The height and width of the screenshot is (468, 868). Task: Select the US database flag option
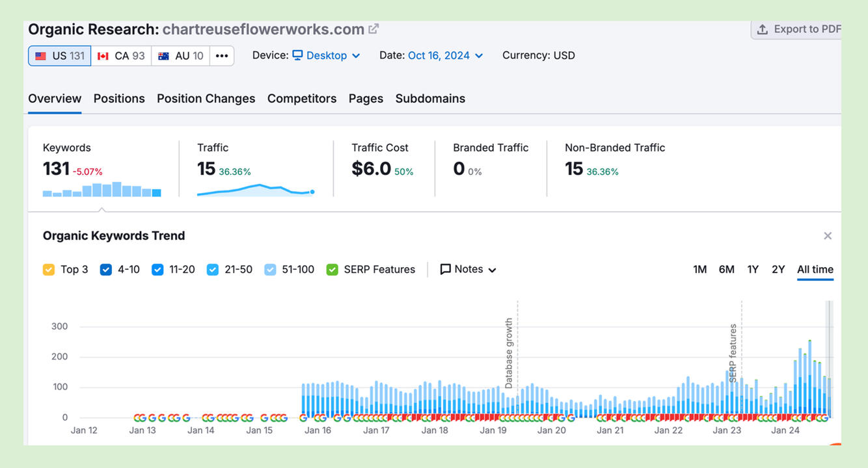(59, 56)
